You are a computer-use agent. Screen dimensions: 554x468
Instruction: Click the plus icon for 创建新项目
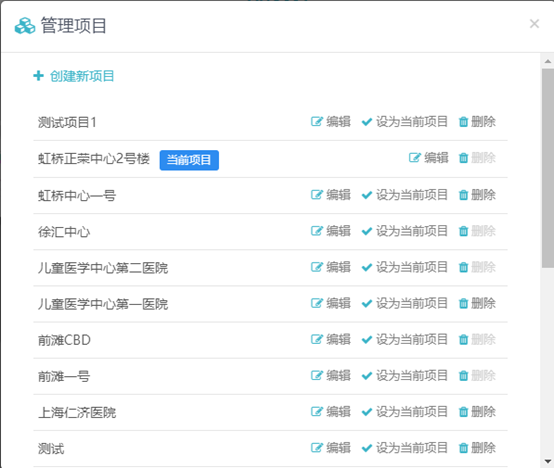click(38, 76)
